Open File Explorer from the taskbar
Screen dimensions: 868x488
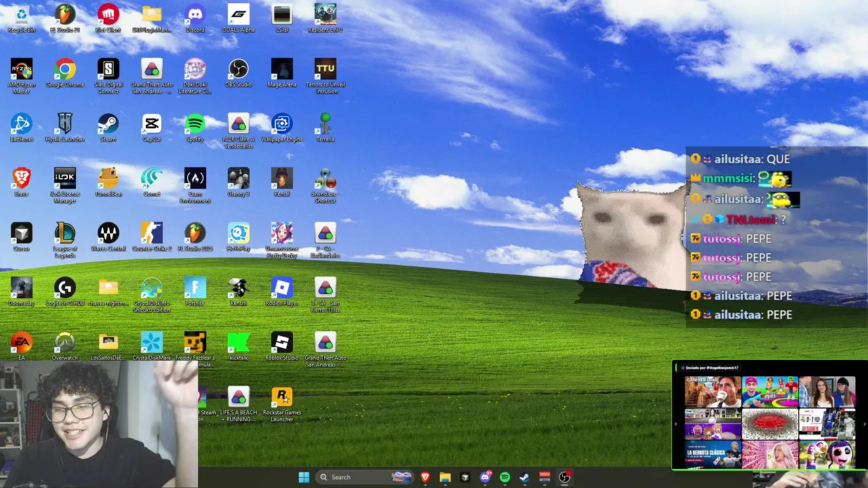(x=445, y=477)
